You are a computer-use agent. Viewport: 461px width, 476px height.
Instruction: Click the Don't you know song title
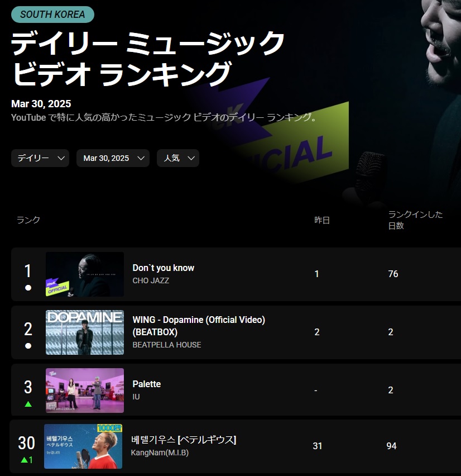(x=163, y=268)
